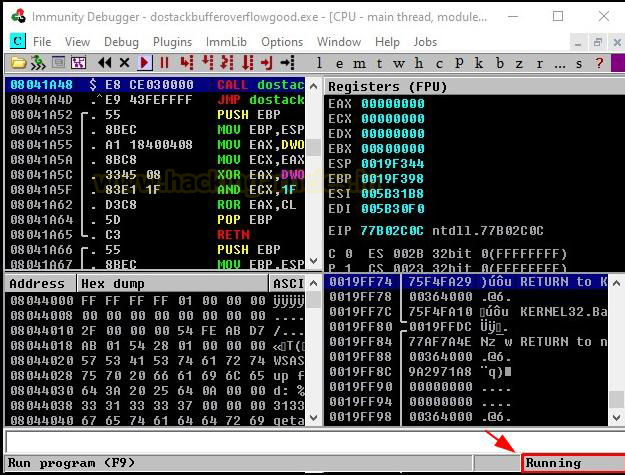Open the Help menu
625x475 pixels.
point(387,42)
